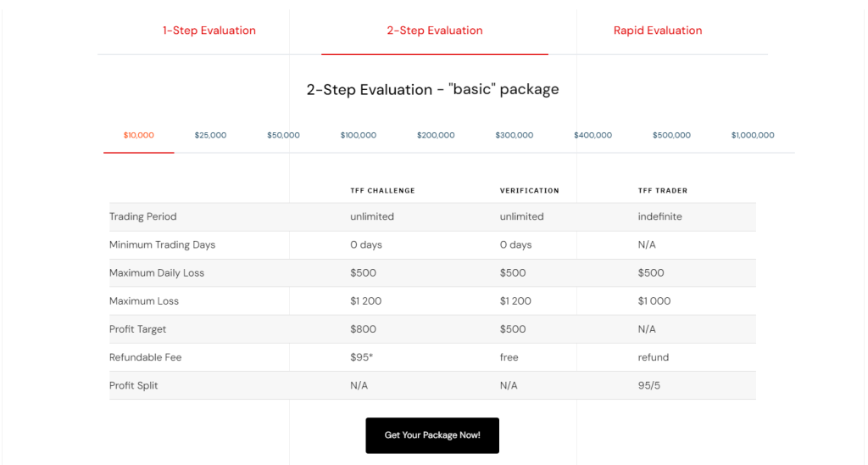
Task: Click the TFF CHALLENGE column header
Action: tap(382, 191)
